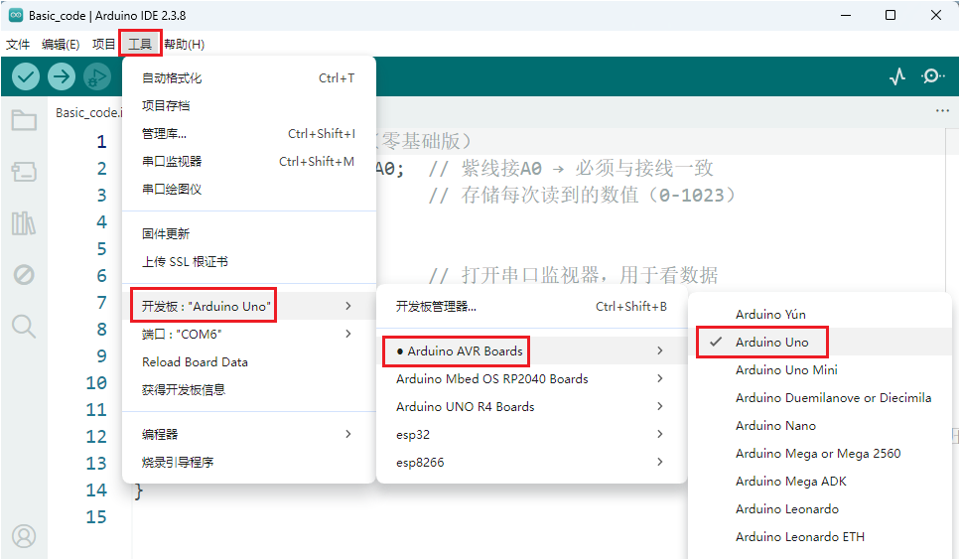Select the Arduino Nano board

[820, 425]
